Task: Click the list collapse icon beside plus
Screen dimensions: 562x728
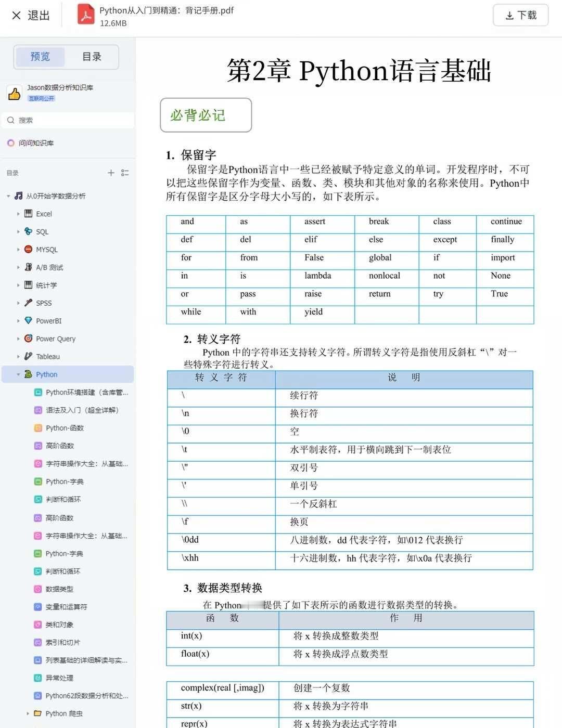Action: 125,173
